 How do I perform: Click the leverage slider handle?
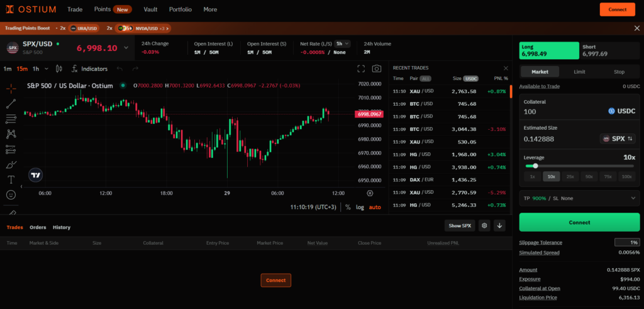tap(535, 166)
